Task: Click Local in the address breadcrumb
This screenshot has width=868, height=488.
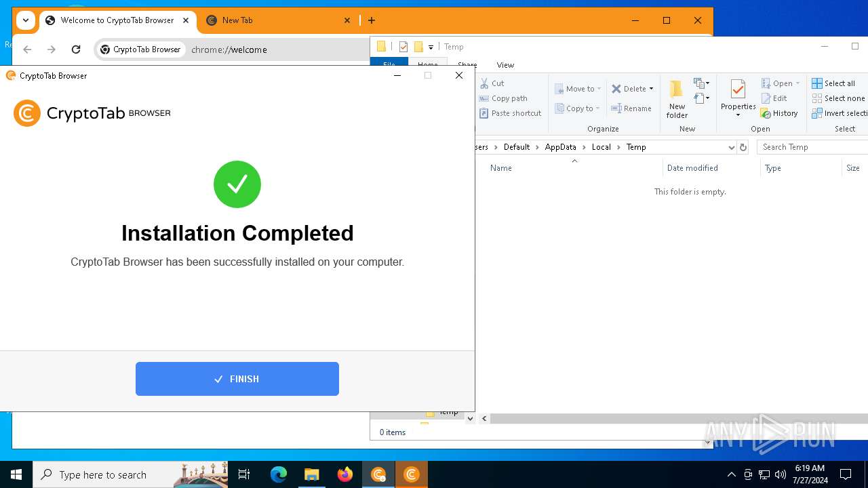Action: (x=601, y=147)
